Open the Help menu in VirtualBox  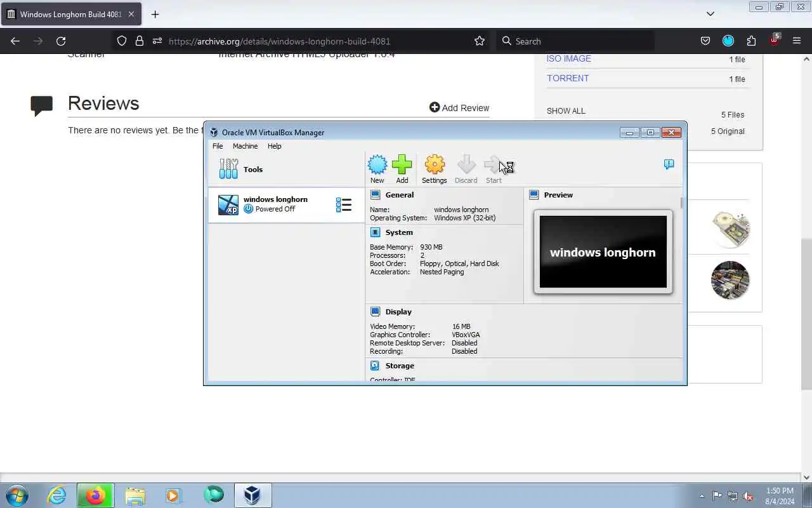(x=274, y=146)
